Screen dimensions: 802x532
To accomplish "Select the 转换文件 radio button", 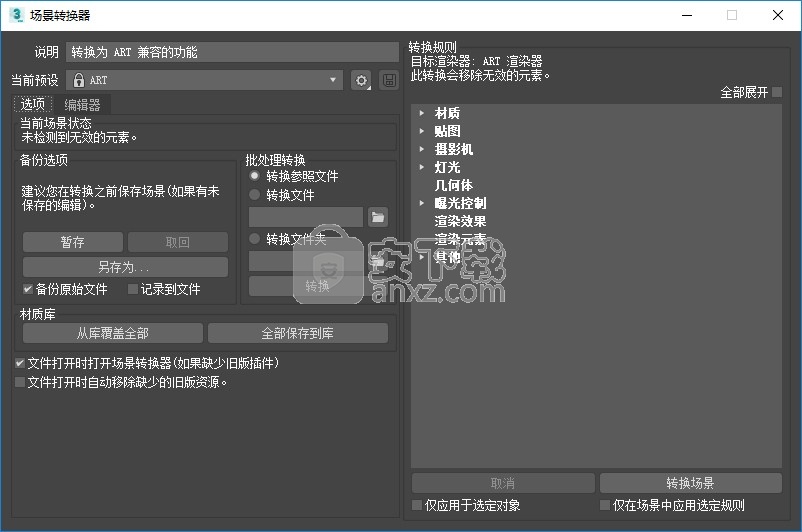I will pos(254,194).
